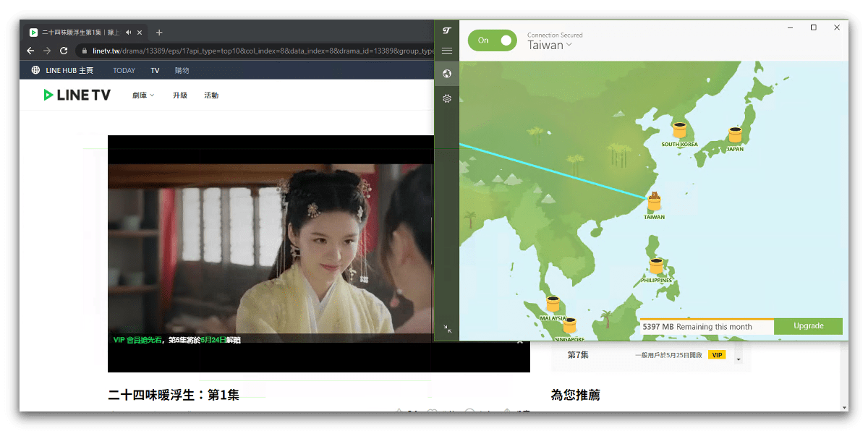This screenshot has height=431, width=868.
Task: Show the TunnelBear map view globe icon
Action: [x=447, y=74]
